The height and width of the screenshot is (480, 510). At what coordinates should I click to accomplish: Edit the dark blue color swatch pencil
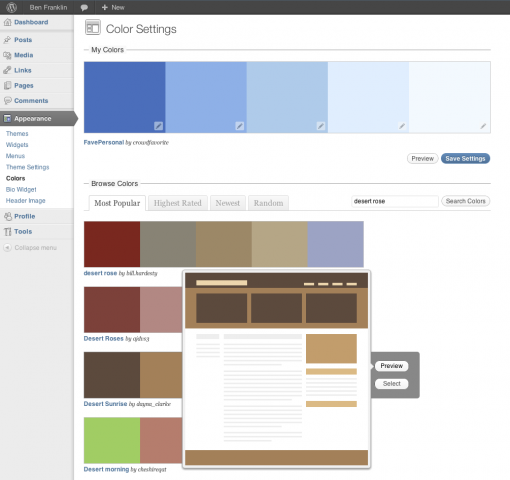coord(158,126)
